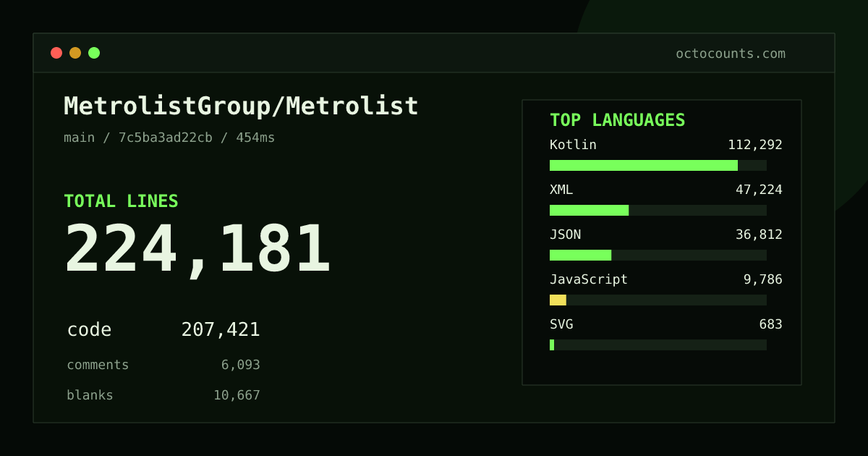Image resolution: width=868 pixels, height=456 pixels.
Task: Click the Kotlin language label
Action: [x=573, y=145]
